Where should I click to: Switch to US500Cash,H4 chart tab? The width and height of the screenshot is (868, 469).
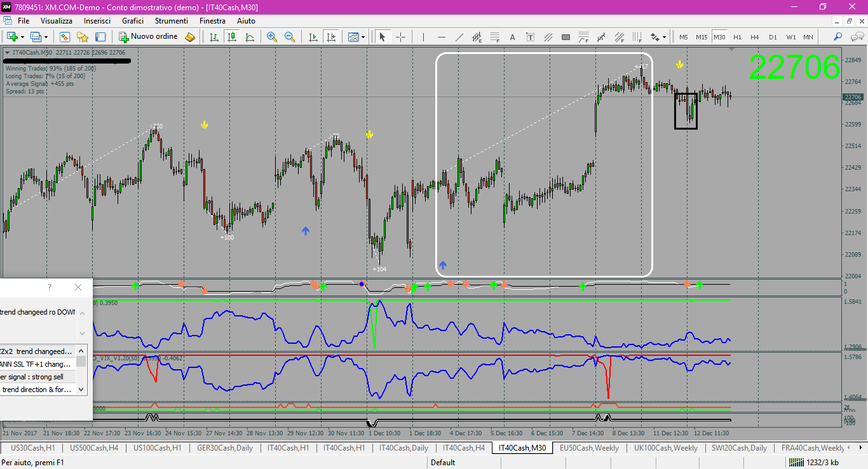point(94,448)
